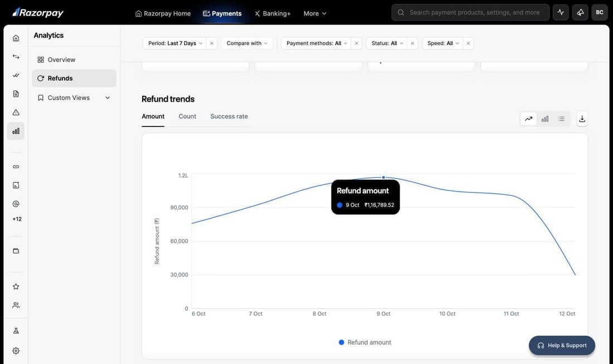Viewport: 613px width, 364px height.
Task: Open transactions arrows icon in sidebar
Action: pos(16,57)
